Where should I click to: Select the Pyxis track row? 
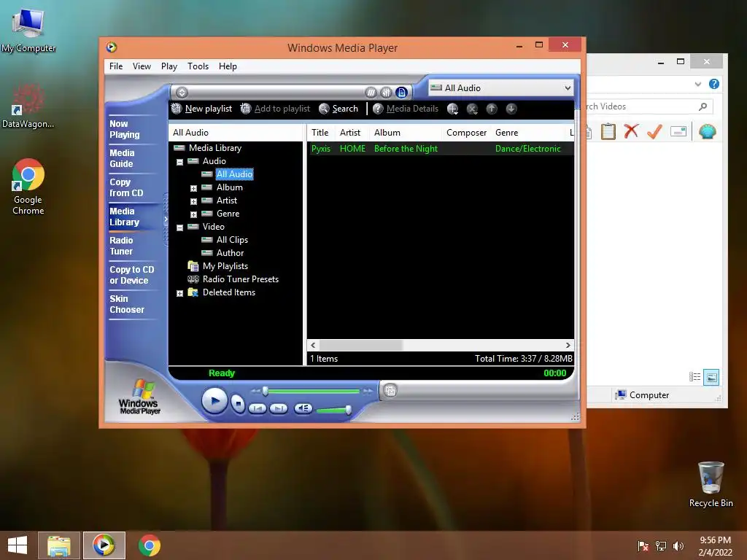(x=440, y=149)
